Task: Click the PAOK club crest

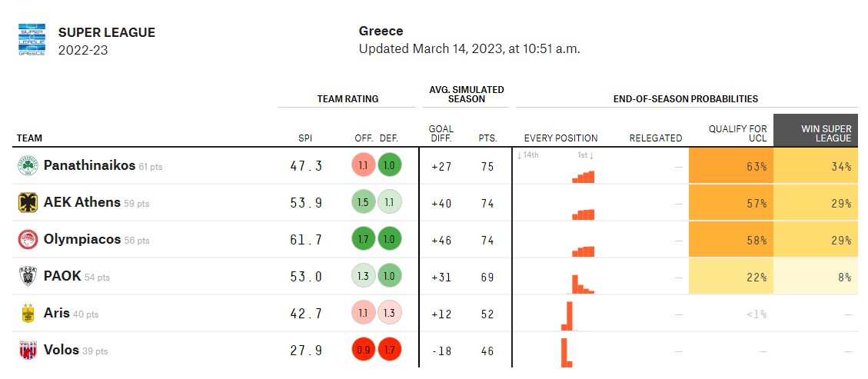Action: [x=28, y=277]
